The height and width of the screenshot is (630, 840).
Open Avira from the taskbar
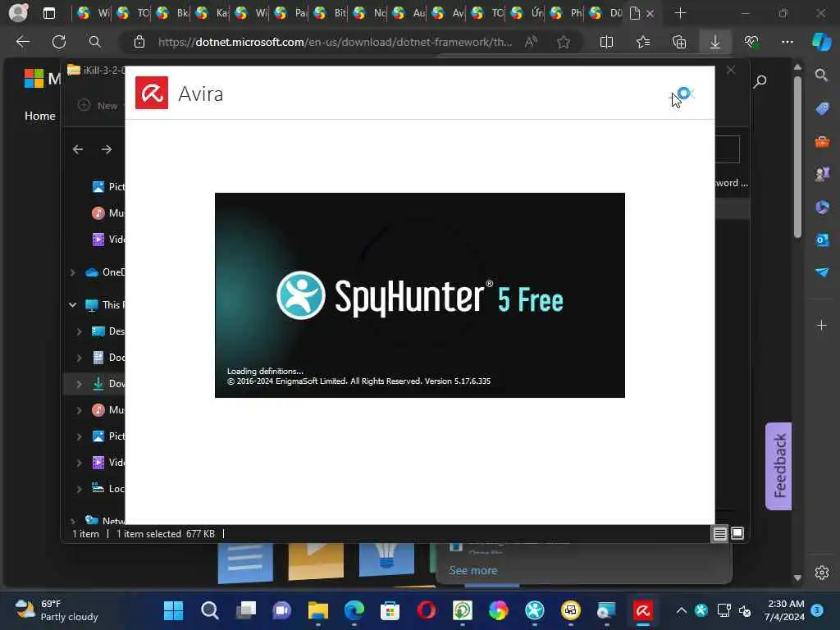click(643, 610)
